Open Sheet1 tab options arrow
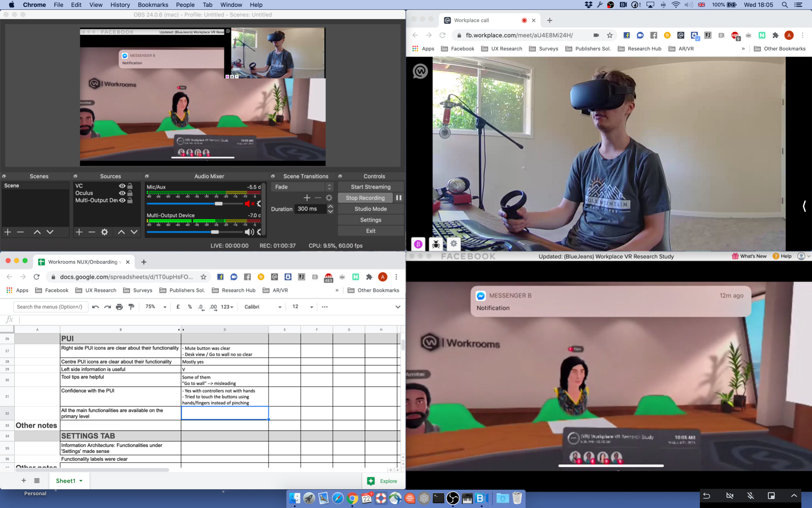Screen dimensions: 812x508 click(81, 481)
